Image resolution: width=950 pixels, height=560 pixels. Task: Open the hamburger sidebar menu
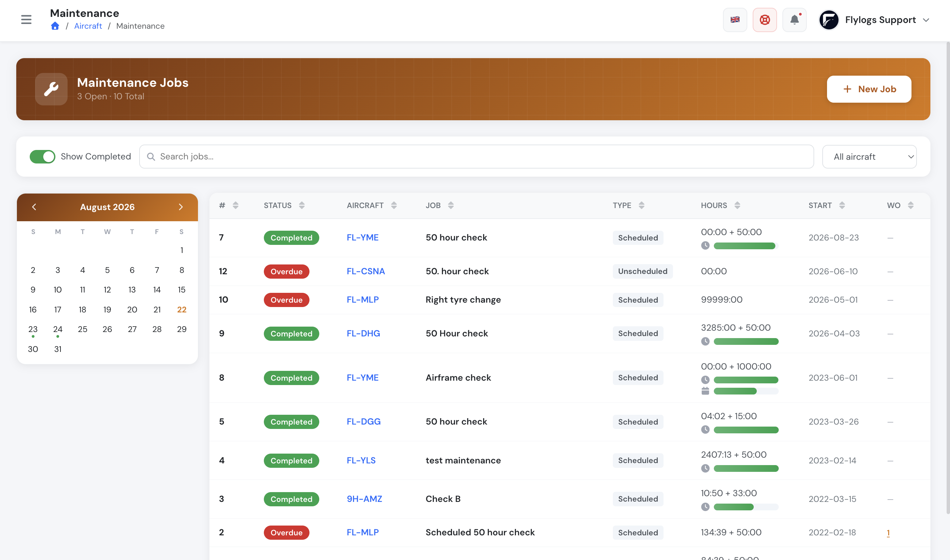(x=26, y=20)
